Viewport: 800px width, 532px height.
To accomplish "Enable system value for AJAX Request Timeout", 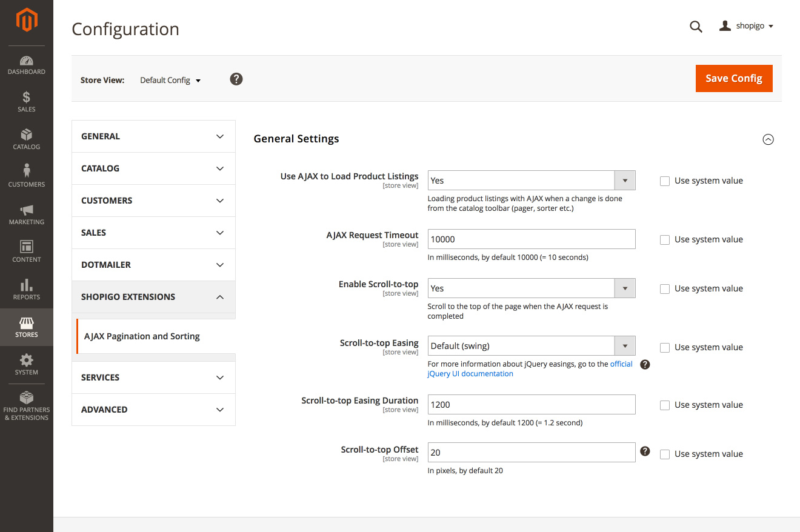I will (x=665, y=240).
